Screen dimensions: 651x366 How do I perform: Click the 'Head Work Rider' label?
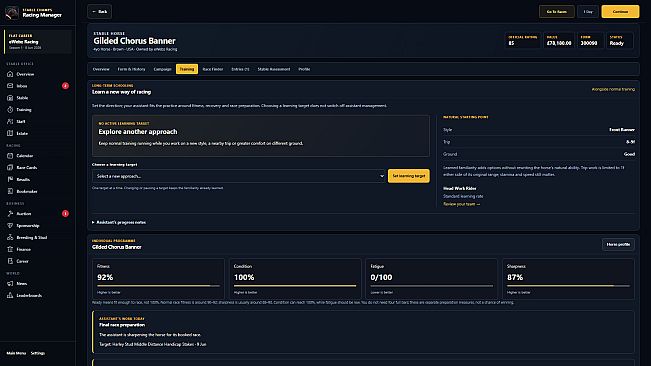[x=459, y=188]
